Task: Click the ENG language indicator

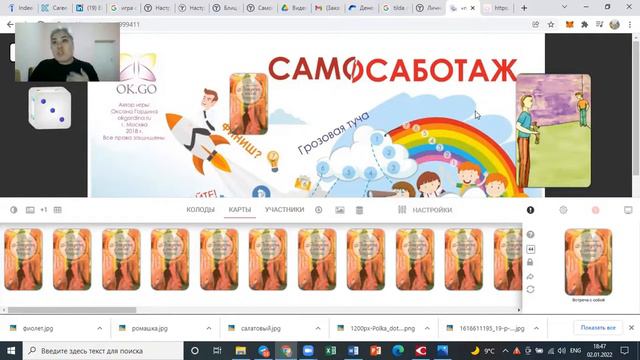Action: tap(576, 351)
